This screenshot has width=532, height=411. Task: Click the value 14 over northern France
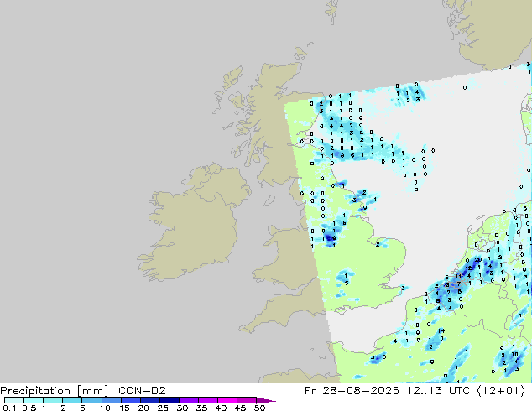click(x=441, y=330)
